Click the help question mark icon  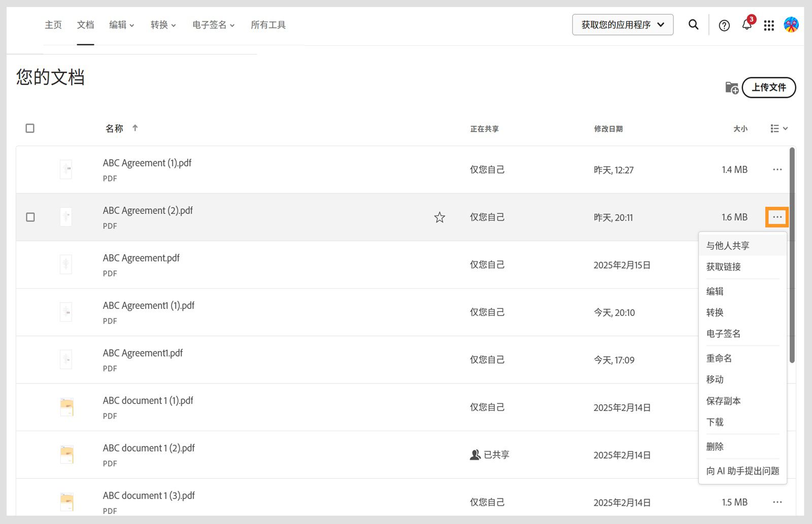pyautogui.click(x=724, y=25)
